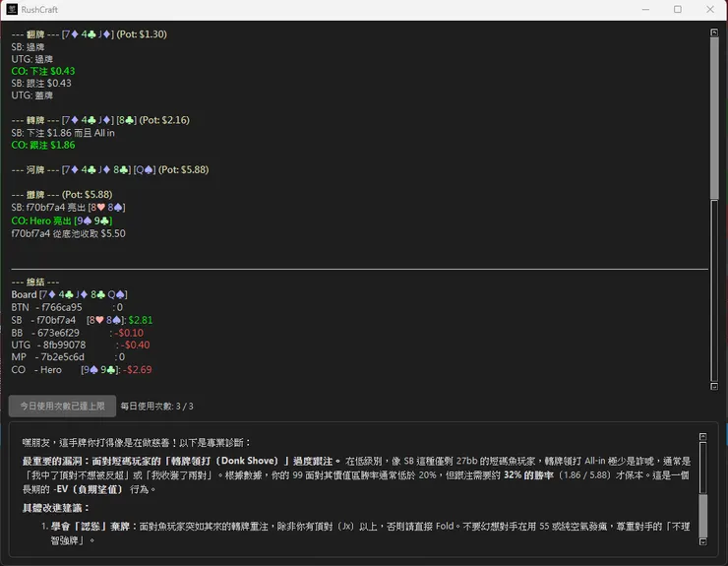This screenshot has height=566, width=728.
Task: Close the RushCraft window
Action: 710,9
